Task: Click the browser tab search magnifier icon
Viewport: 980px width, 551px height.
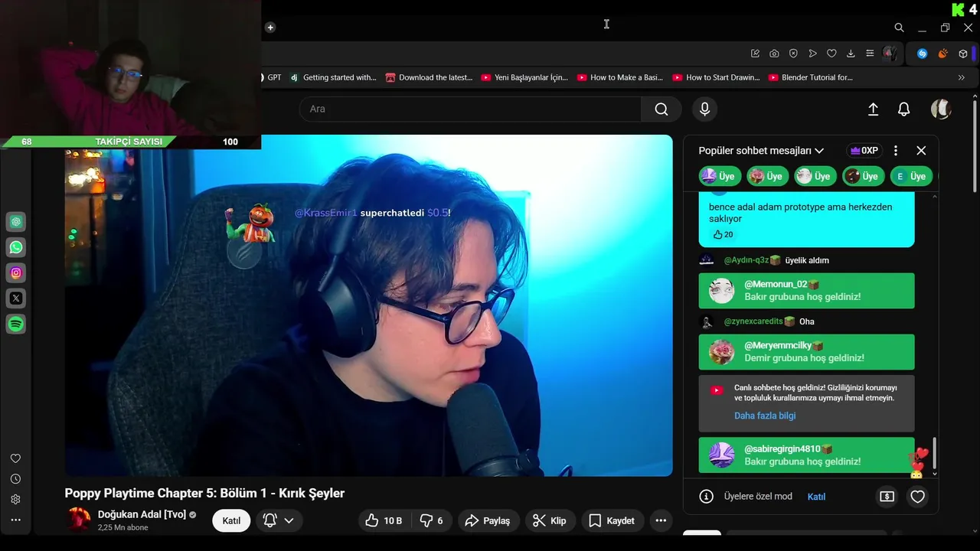Action: pos(899,28)
